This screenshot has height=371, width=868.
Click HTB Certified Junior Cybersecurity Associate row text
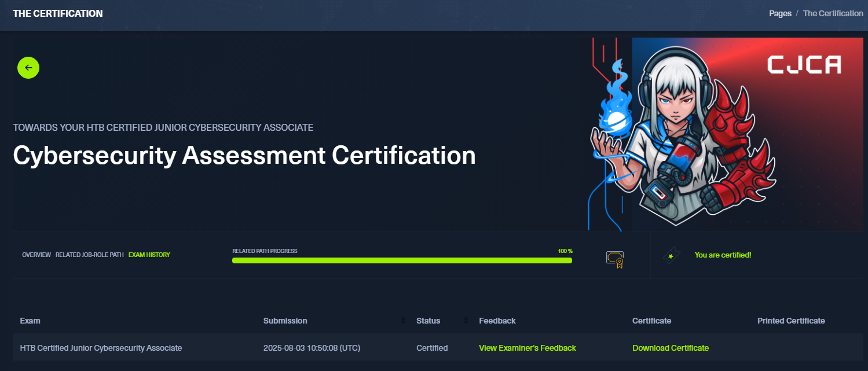click(x=101, y=348)
